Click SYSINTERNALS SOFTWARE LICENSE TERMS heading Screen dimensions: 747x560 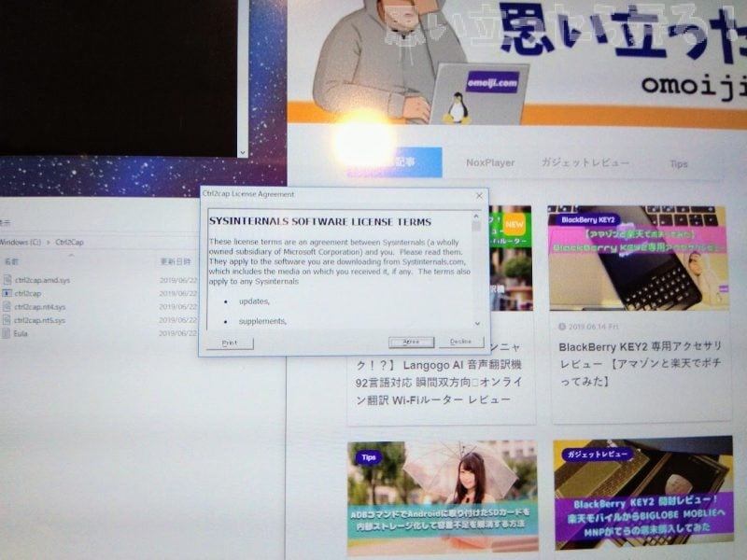[x=320, y=221]
